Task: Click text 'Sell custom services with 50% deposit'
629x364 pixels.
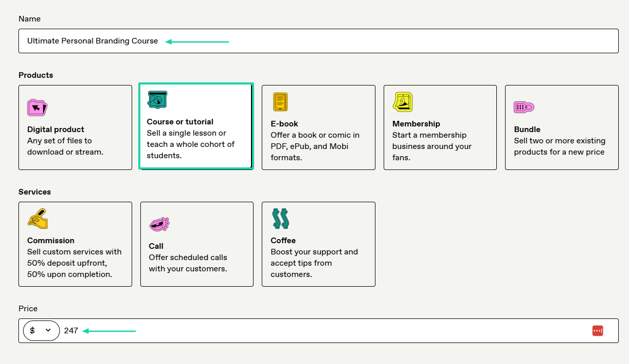Action: point(74,258)
